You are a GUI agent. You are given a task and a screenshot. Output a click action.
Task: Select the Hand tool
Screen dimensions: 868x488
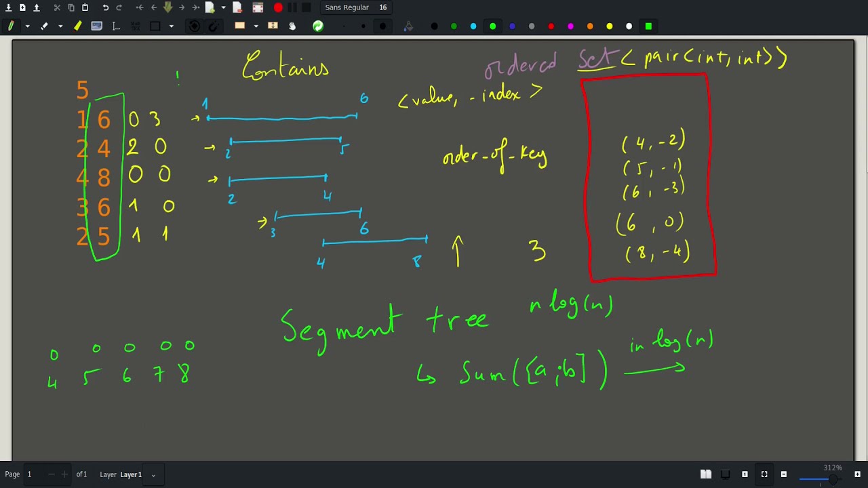click(x=292, y=26)
